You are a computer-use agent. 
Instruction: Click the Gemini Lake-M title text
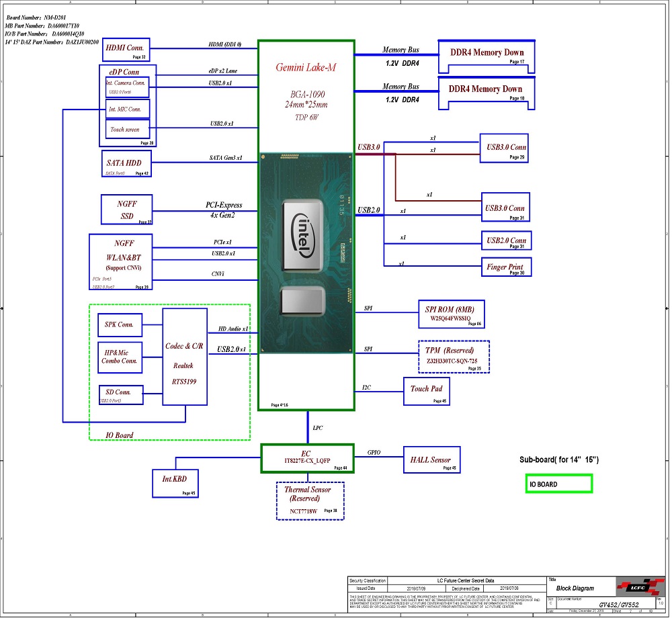[306, 67]
